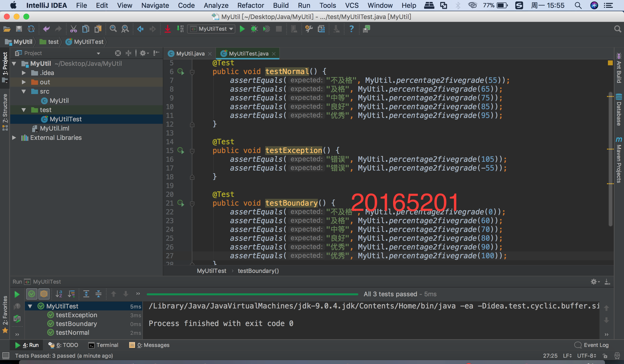The width and height of the screenshot is (624, 364).
Task: Toggle Show Passed tests filter
Action: click(x=32, y=294)
